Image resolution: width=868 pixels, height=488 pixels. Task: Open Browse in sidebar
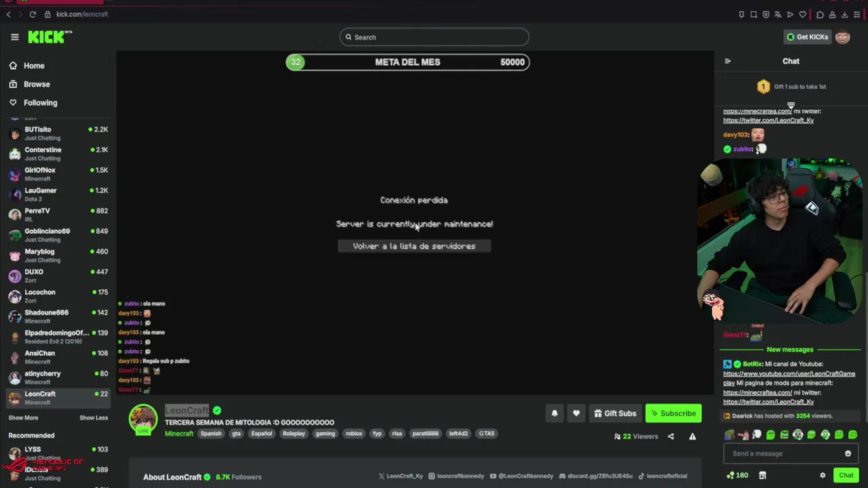(x=37, y=84)
